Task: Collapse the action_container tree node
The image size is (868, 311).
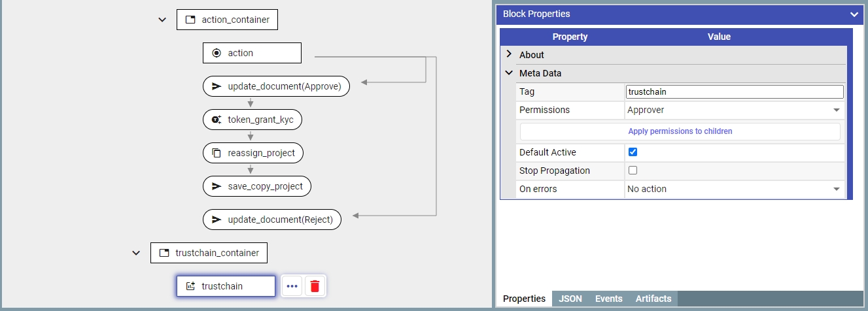Action: point(162,20)
